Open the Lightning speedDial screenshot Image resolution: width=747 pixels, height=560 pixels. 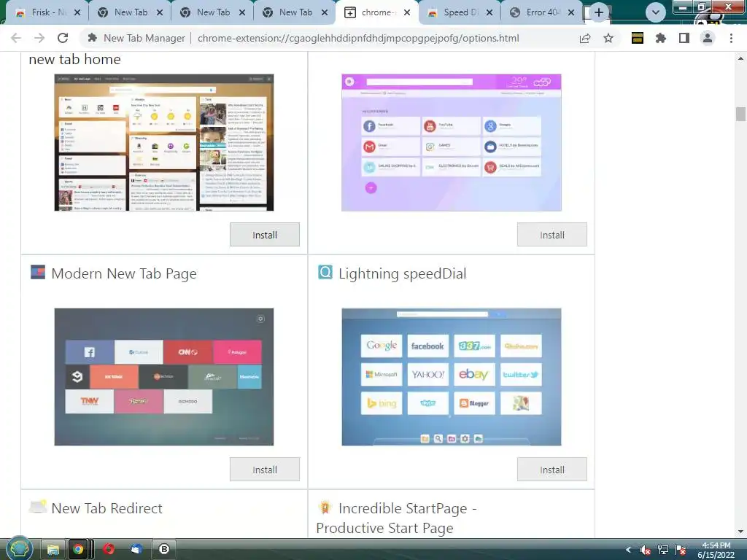pos(451,377)
